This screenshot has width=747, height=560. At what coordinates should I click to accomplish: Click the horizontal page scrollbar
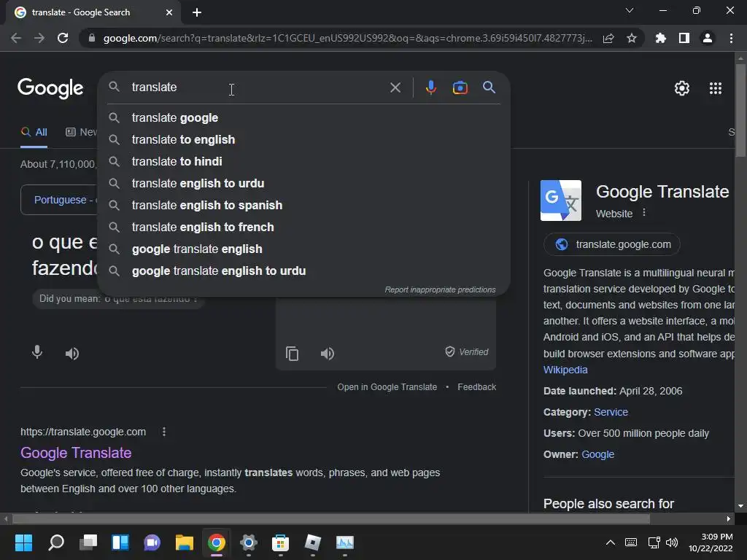(x=331, y=518)
